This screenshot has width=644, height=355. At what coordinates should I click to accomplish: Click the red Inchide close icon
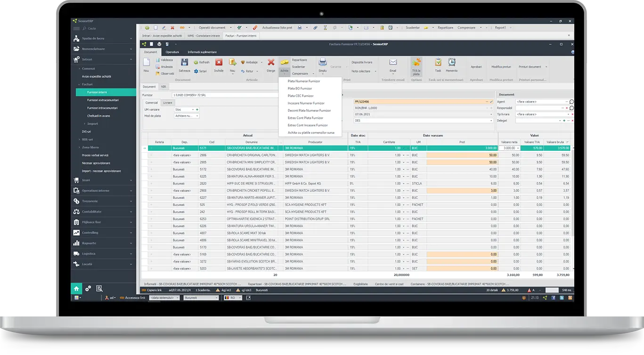click(x=219, y=62)
